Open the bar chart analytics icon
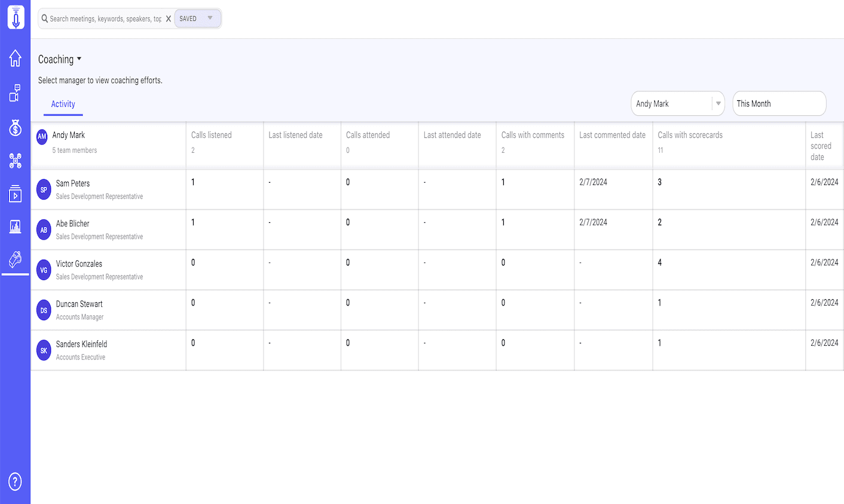This screenshot has height=504, width=844. [x=16, y=226]
